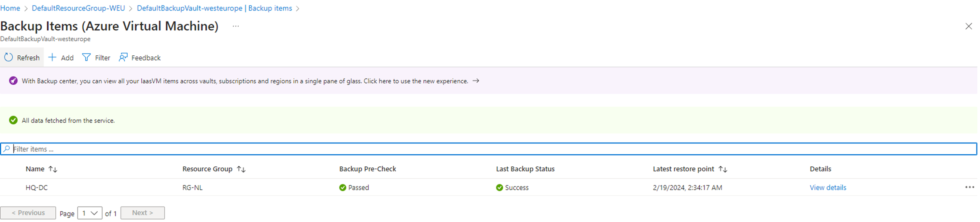Click the arrow after new experience text
The width and height of the screenshot is (980, 222).
pyautogui.click(x=476, y=81)
